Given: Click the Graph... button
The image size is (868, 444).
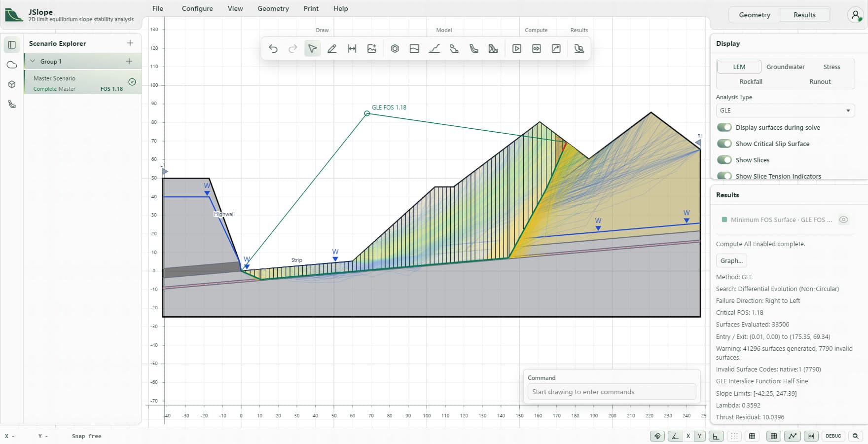Looking at the screenshot, I should 731,260.
